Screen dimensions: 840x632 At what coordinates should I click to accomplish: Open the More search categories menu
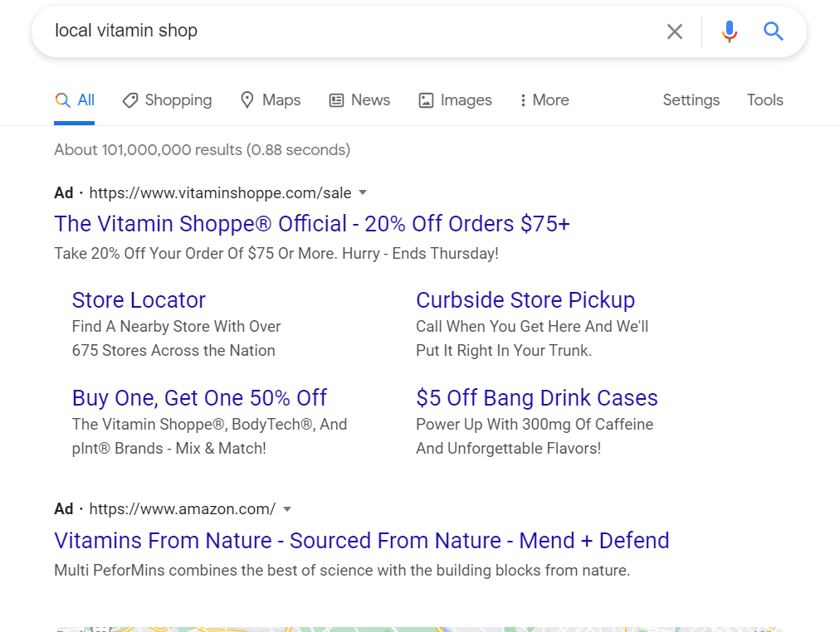click(545, 100)
